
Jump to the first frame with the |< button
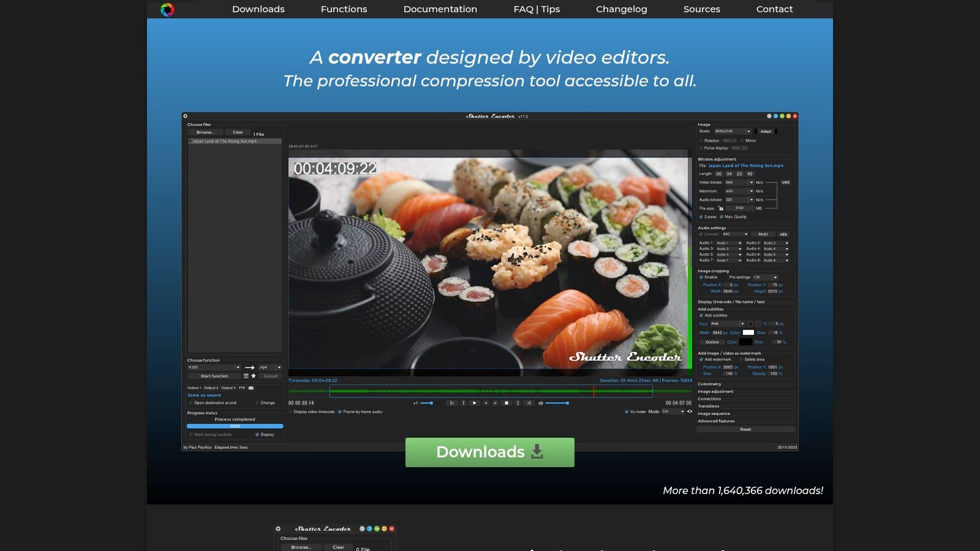(452, 403)
